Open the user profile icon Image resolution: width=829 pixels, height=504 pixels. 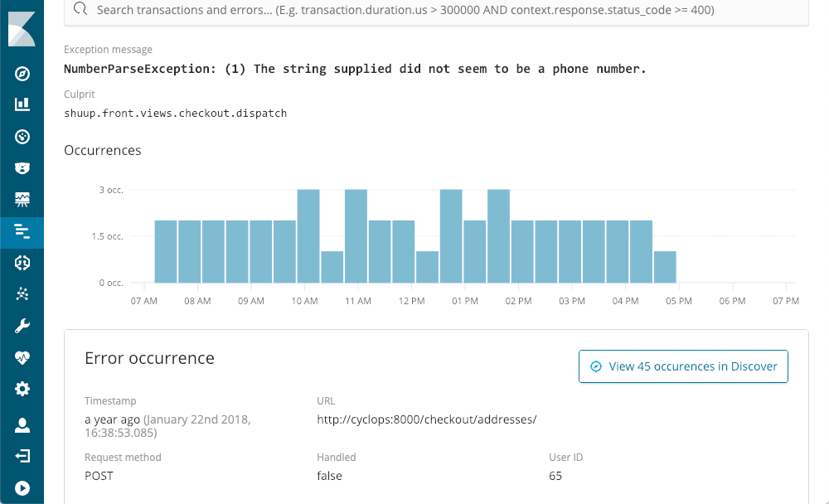point(22,425)
